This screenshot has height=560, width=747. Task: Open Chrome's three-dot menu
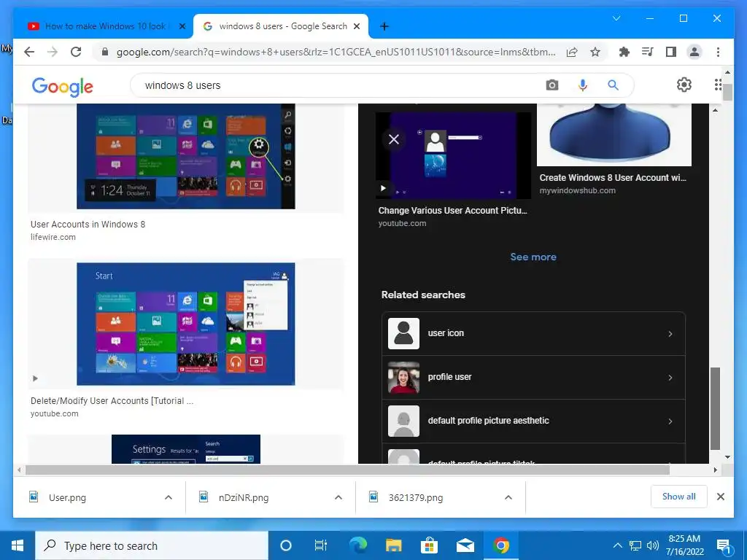tap(718, 52)
